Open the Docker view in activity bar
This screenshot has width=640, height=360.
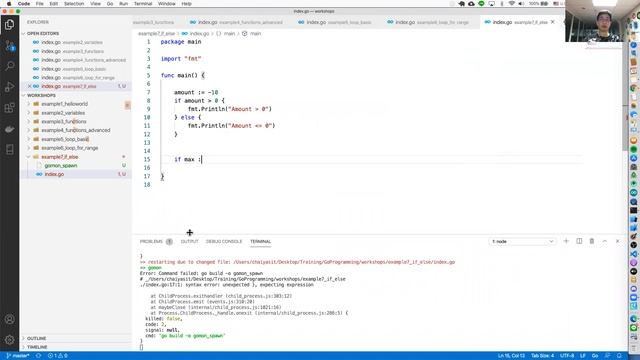click(9, 129)
